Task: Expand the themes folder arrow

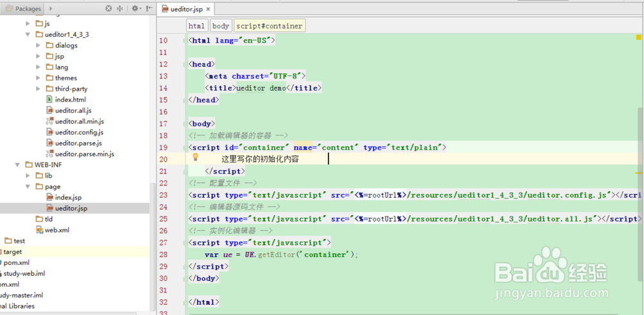Action: [x=38, y=78]
